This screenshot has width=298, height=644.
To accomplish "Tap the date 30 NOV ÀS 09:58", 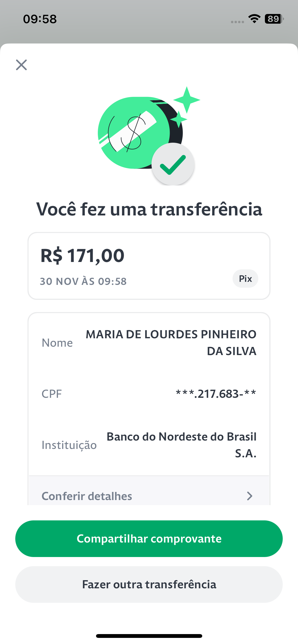I will 83,281.
